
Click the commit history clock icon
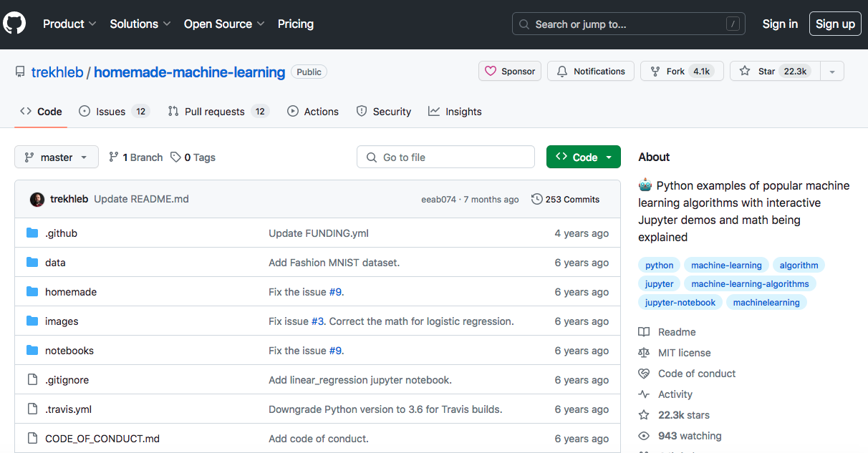click(x=536, y=199)
